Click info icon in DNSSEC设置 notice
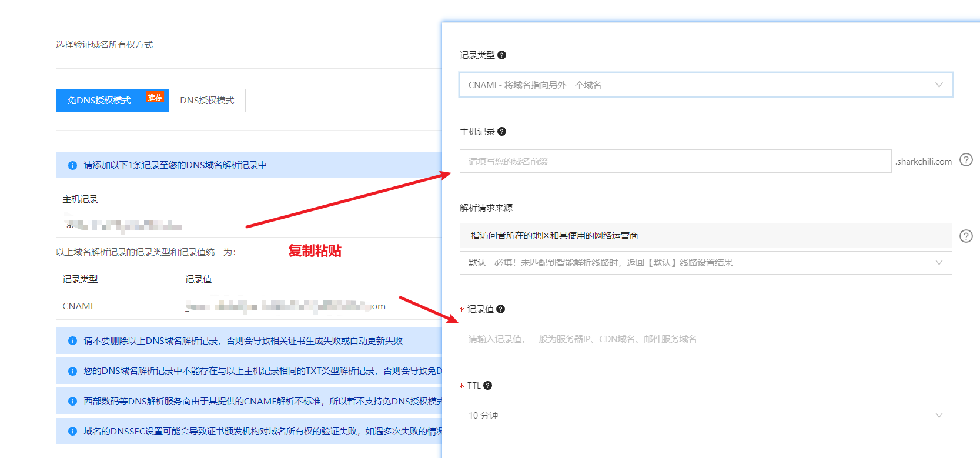Screen dimensions: 980x458 pyautogui.click(x=72, y=431)
